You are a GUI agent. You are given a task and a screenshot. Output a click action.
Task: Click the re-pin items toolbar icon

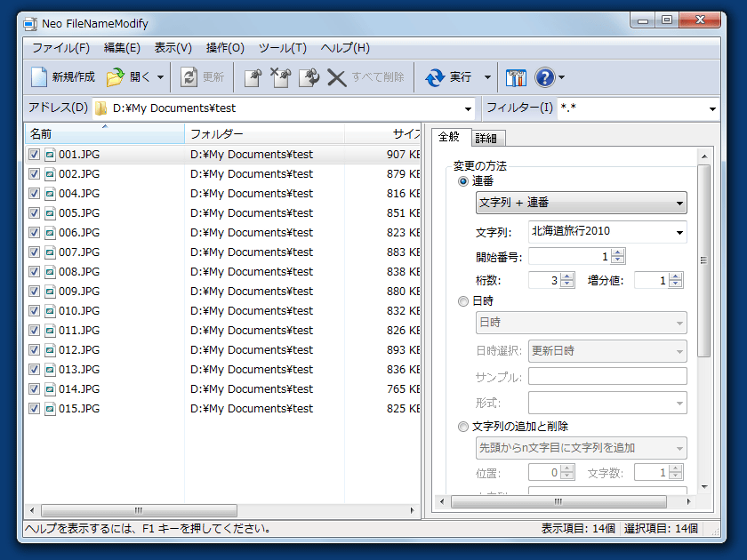tap(309, 77)
